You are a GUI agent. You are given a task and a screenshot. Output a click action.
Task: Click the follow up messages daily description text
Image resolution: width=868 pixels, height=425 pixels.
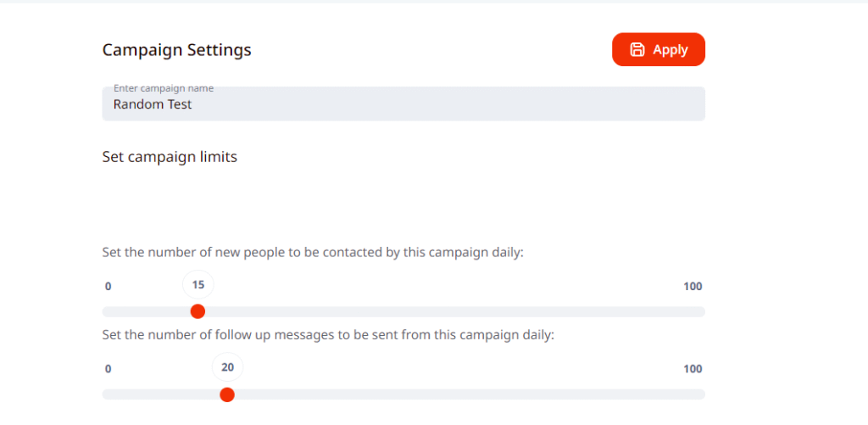[327, 334]
